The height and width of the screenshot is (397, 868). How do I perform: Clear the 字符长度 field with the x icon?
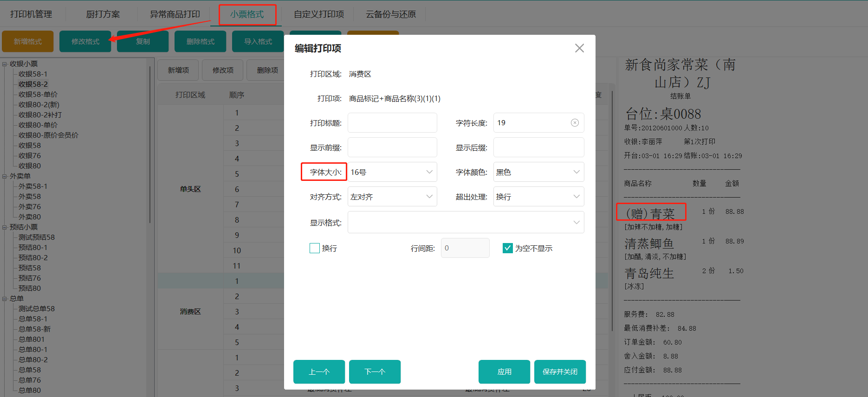[575, 123]
